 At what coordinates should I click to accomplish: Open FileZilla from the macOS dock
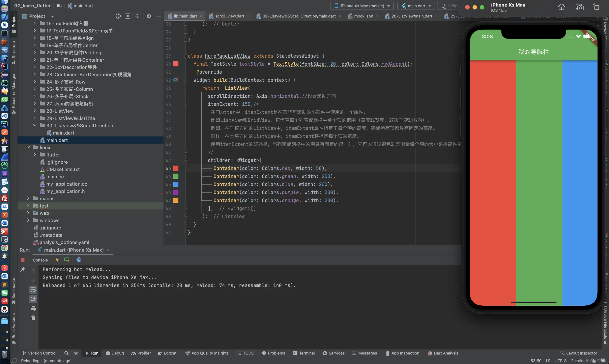(4, 198)
